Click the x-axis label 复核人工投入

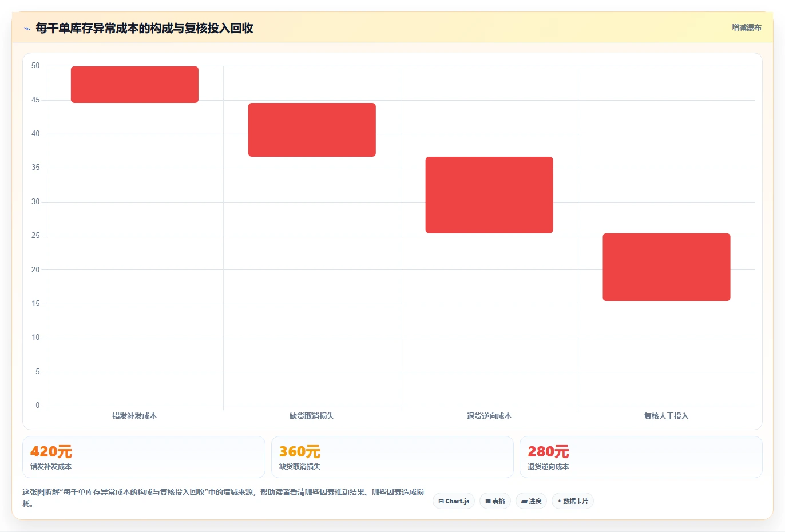pyautogui.click(x=667, y=416)
